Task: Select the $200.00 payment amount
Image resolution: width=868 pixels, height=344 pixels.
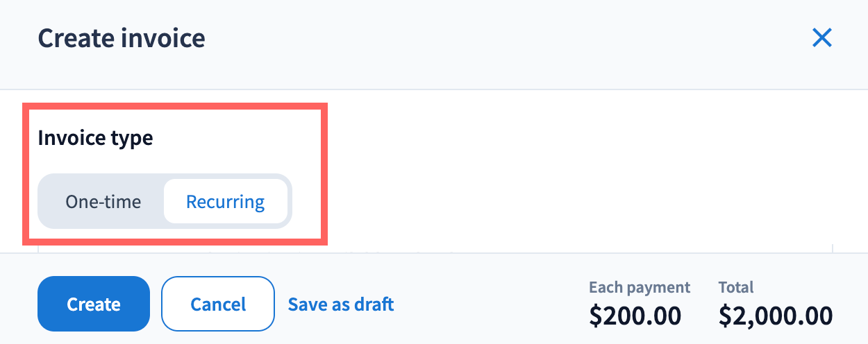Action: click(x=635, y=316)
